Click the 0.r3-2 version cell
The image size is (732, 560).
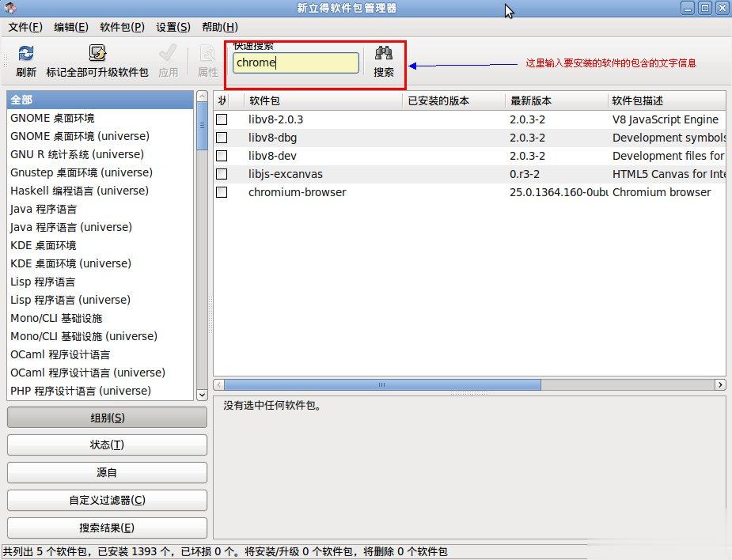point(524,174)
